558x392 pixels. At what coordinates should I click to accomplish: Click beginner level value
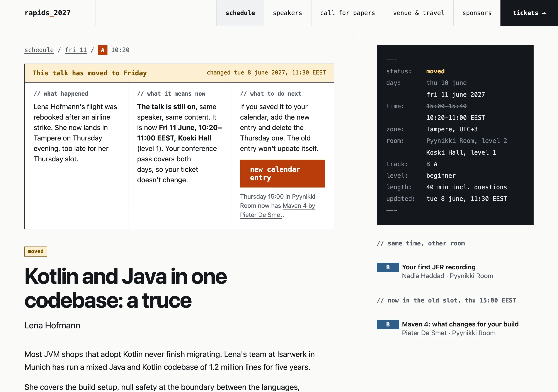coord(441,176)
